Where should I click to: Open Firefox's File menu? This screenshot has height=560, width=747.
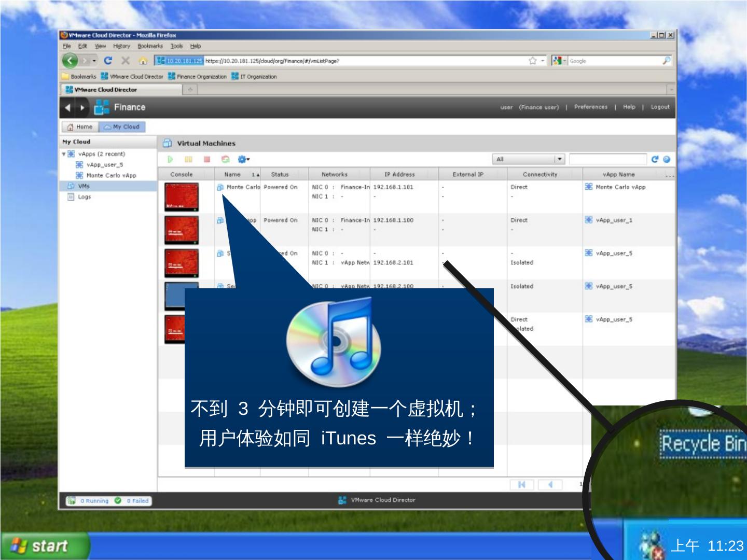click(x=66, y=46)
